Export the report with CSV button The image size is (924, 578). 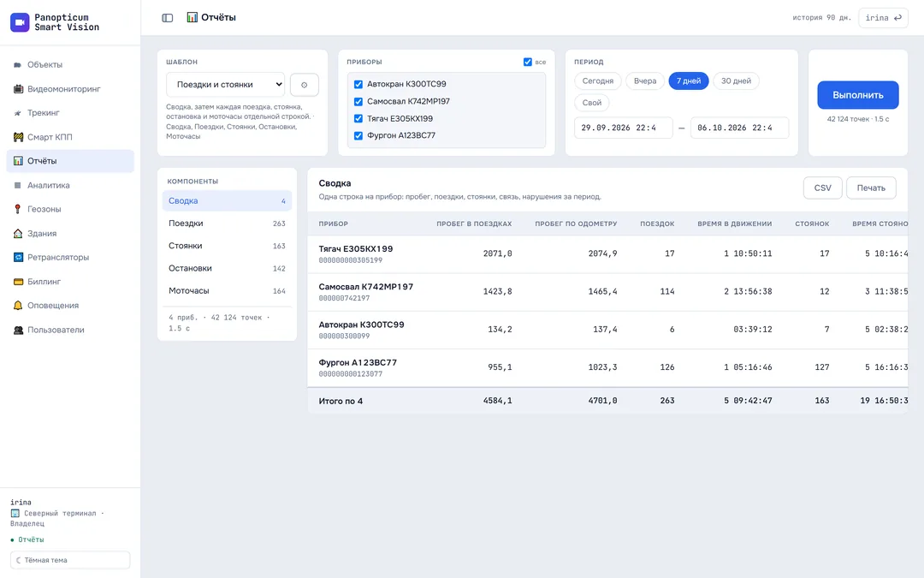(x=823, y=188)
